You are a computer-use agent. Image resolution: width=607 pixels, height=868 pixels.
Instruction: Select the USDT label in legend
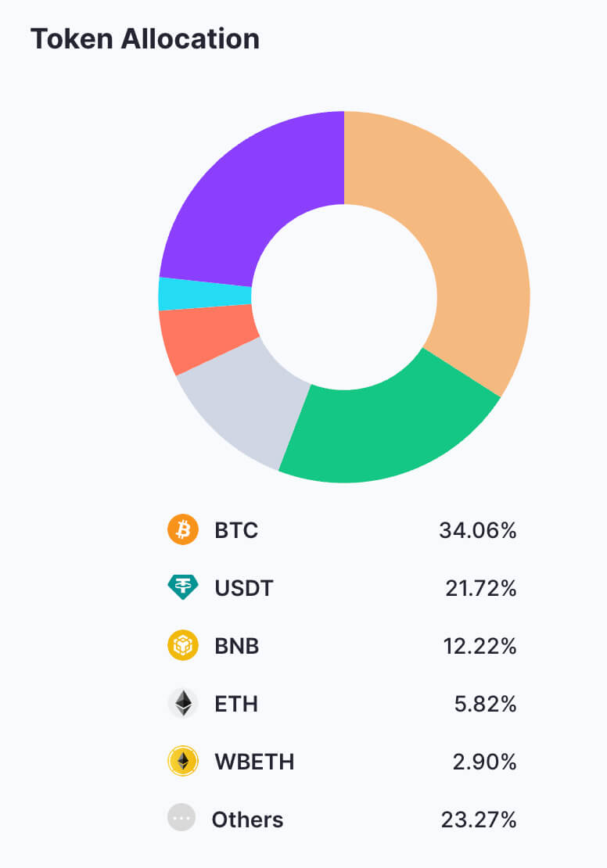(x=244, y=588)
